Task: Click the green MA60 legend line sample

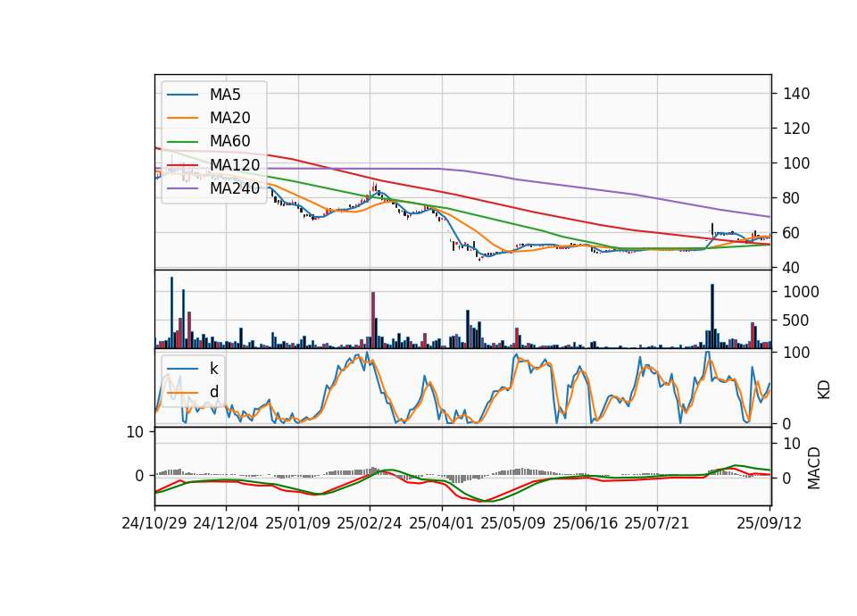Action: 182,142
